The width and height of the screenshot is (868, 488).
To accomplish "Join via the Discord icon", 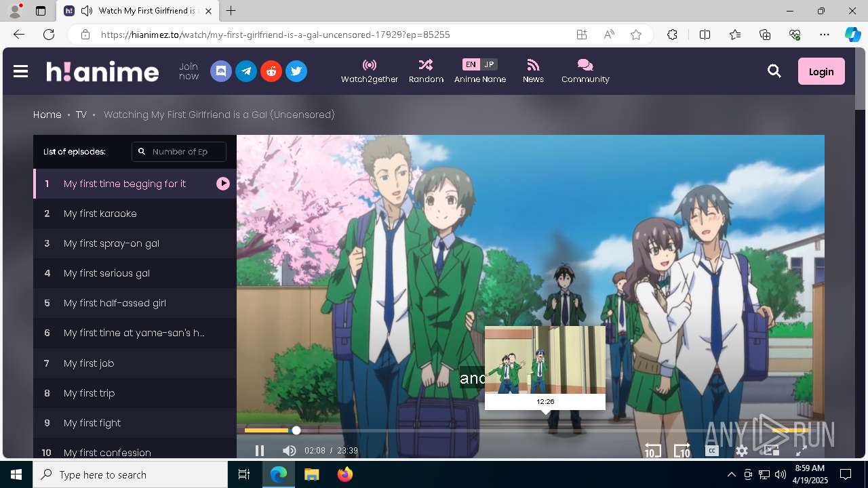I will [221, 71].
